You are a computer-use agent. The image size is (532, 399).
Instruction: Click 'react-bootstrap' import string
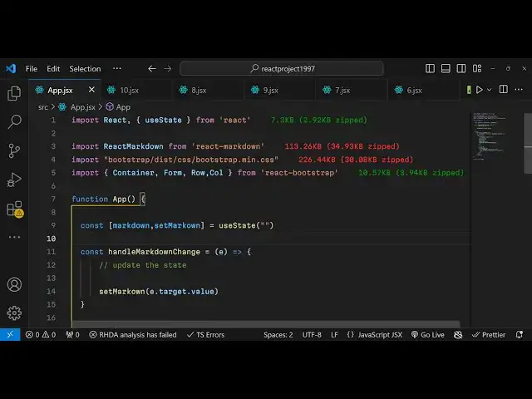click(299, 173)
